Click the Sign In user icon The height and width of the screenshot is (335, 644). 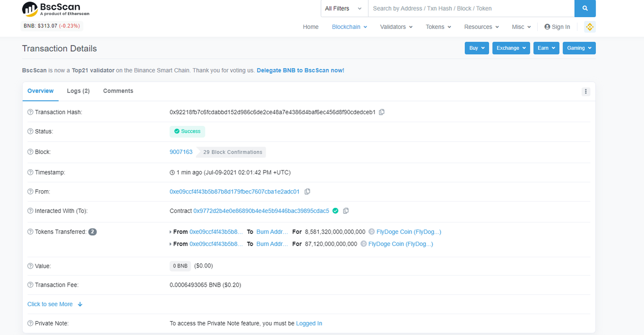[x=547, y=27]
